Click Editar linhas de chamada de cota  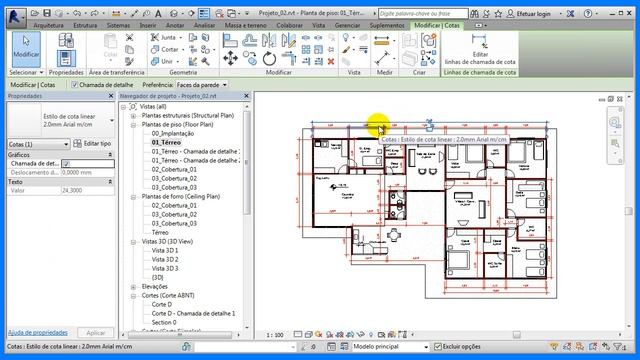tap(480, 49)
